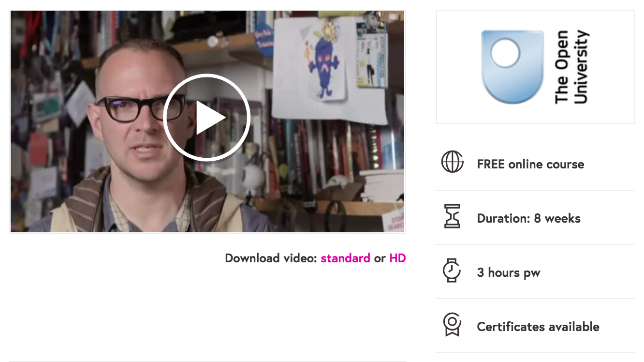Image resolution: width=644 pixels, height=362 pixels.
Task: Click the certificate ribbon icon
Action: (x=452, y=325)
